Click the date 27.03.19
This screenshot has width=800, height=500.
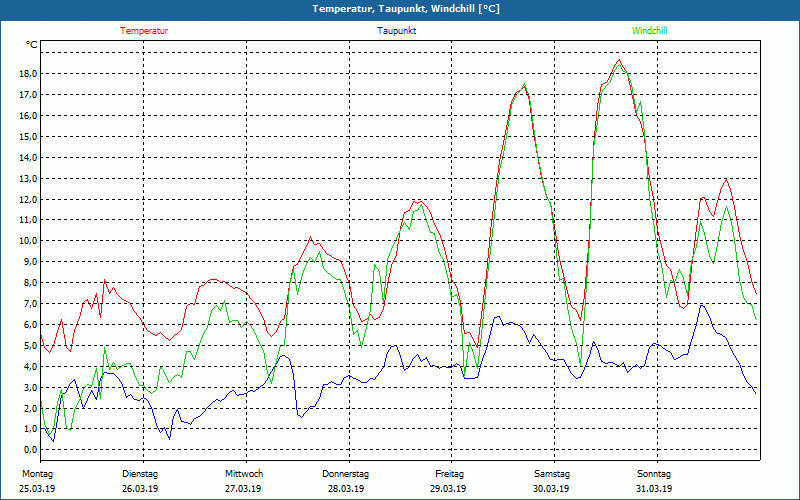point(243,489)
